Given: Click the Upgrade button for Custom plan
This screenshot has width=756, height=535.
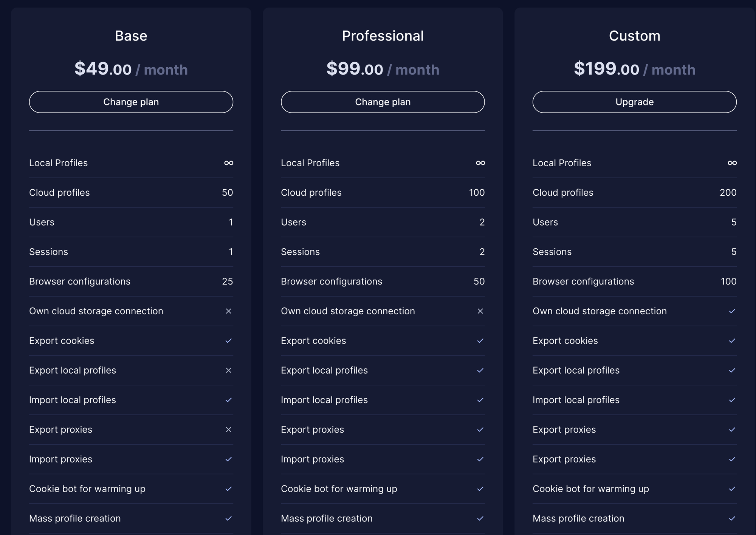Looking at the screenshot, I should (634, 102).
